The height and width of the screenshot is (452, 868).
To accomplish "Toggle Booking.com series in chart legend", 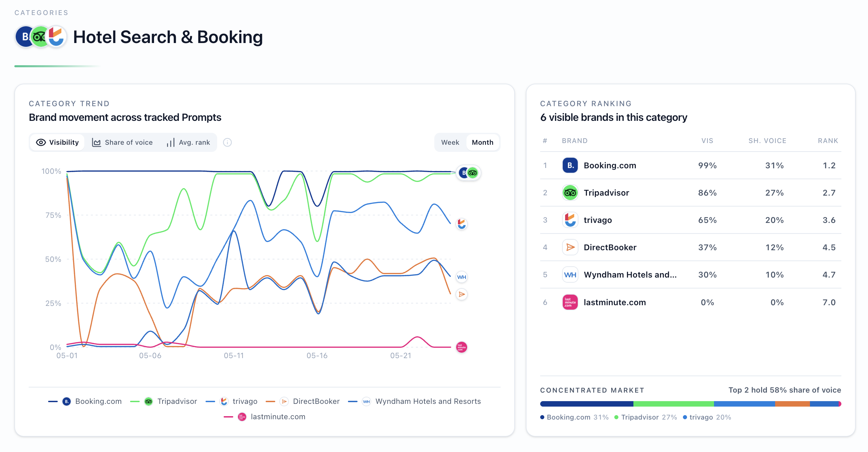I will coord(85,401).
